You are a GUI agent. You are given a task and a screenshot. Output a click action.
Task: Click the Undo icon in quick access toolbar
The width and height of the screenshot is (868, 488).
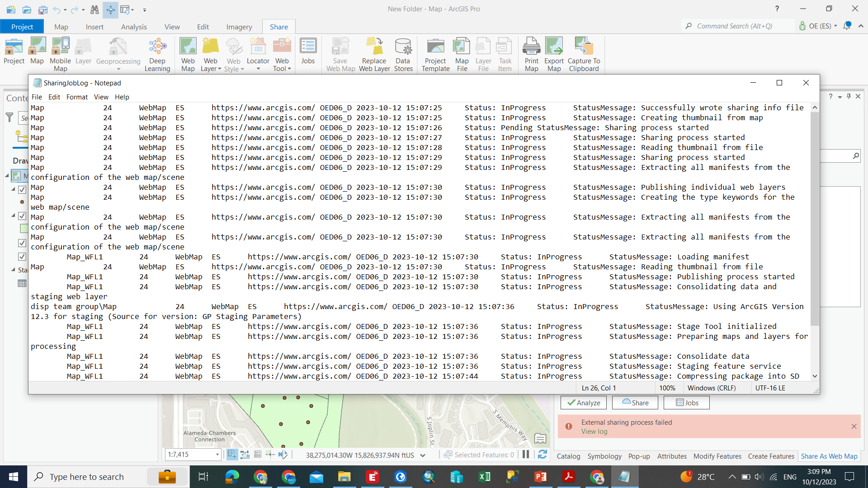(x=57, y=9)
